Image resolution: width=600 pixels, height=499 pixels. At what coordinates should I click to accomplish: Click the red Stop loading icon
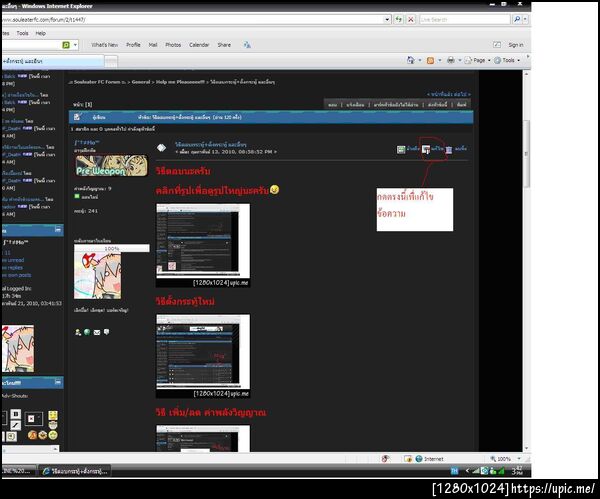[411, 19]
